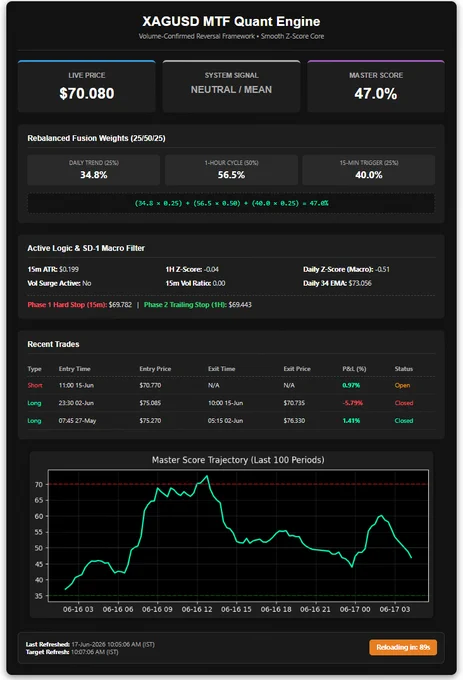Click the Daily Trend (25%) 34.8% tile
Viewport: 463px width, 680px height.
point(94,170)
